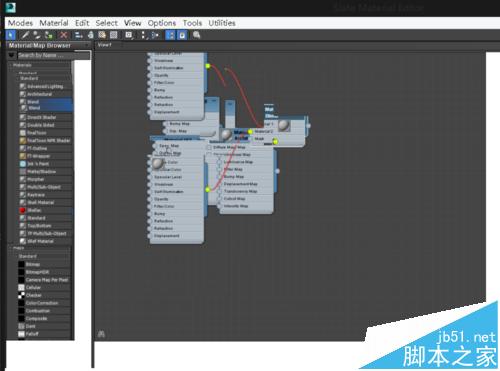Open the Material menu

pos(54,23)
